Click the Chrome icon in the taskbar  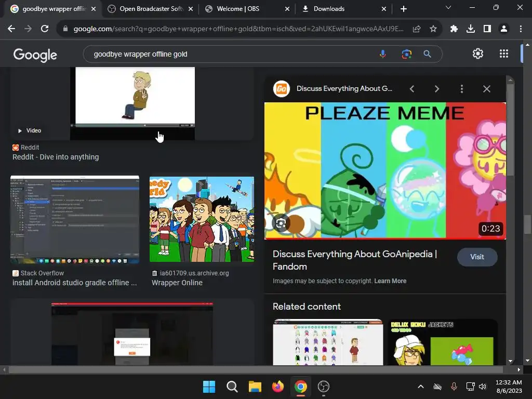301,387
